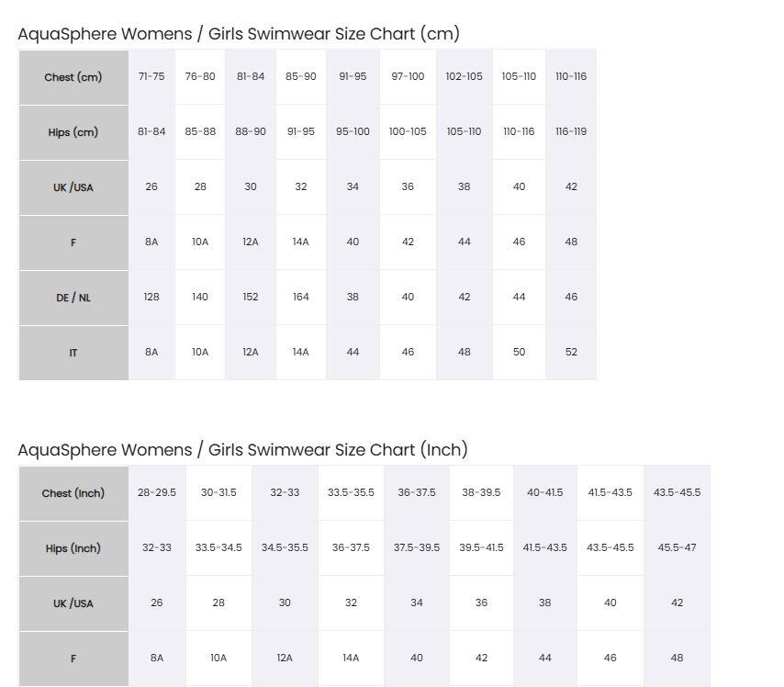Viewport: 784px width, 687px height.
Task: Select the Chest (cm) row header
Action: (x=73, y=77)
